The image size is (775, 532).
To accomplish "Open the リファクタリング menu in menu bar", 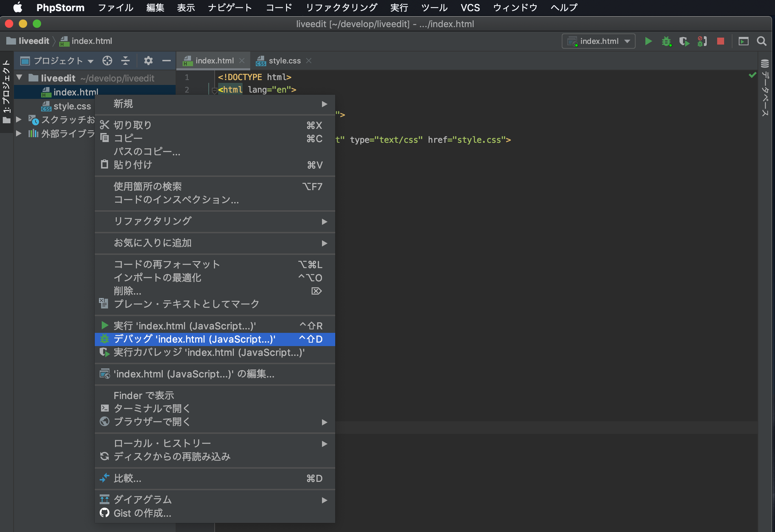I will [x=341, y=7].
